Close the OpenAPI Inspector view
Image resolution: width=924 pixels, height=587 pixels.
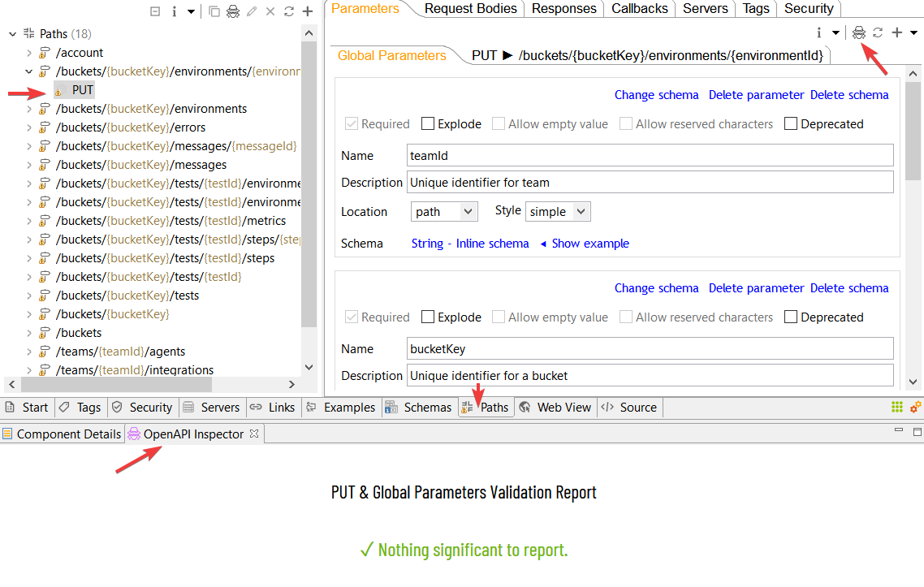tap(254, 434)
